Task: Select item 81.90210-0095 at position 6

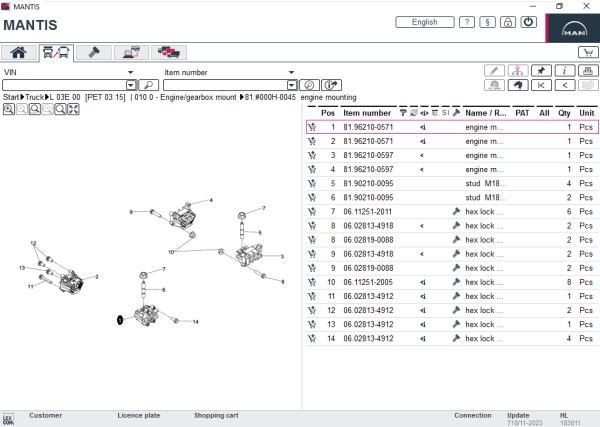Action: (368, 197)
